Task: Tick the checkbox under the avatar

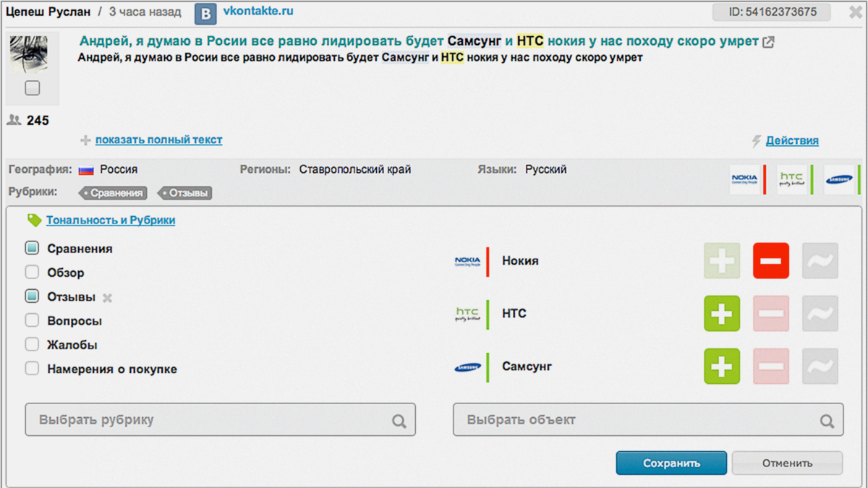Action: pyautogui.click(x=32, y=88)
